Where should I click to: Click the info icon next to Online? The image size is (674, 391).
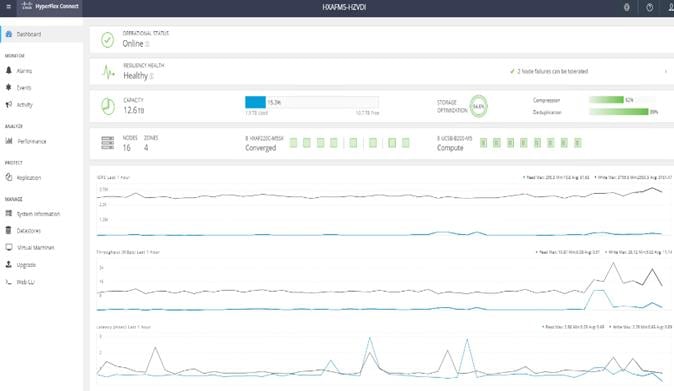click(x=147, y=44)
